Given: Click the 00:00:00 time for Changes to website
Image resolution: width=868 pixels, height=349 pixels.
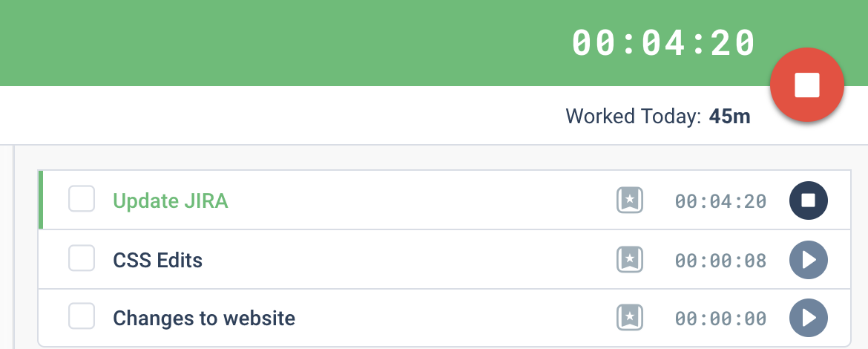Looking at the screenshot, I should click(x=720, y=319).
